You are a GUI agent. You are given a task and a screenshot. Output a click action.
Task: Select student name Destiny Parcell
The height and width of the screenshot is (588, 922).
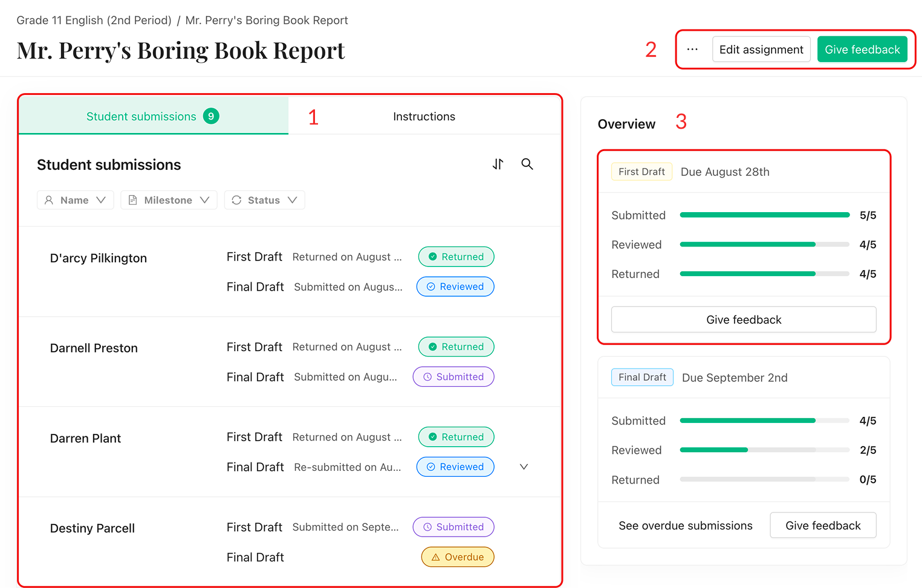click(x=93, y=528)
